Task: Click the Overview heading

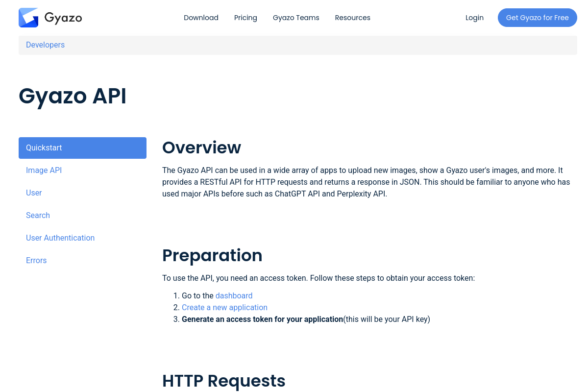Action: coord(202,147)
